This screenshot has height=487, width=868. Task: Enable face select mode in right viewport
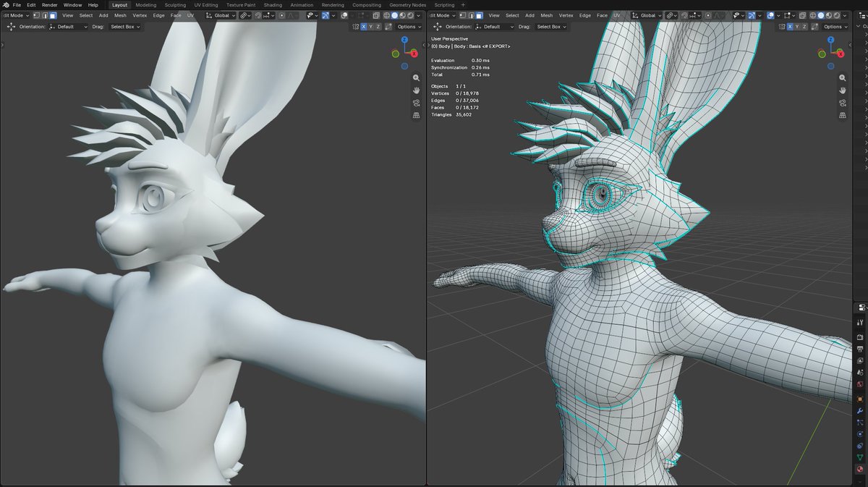[x=480, y=15]
